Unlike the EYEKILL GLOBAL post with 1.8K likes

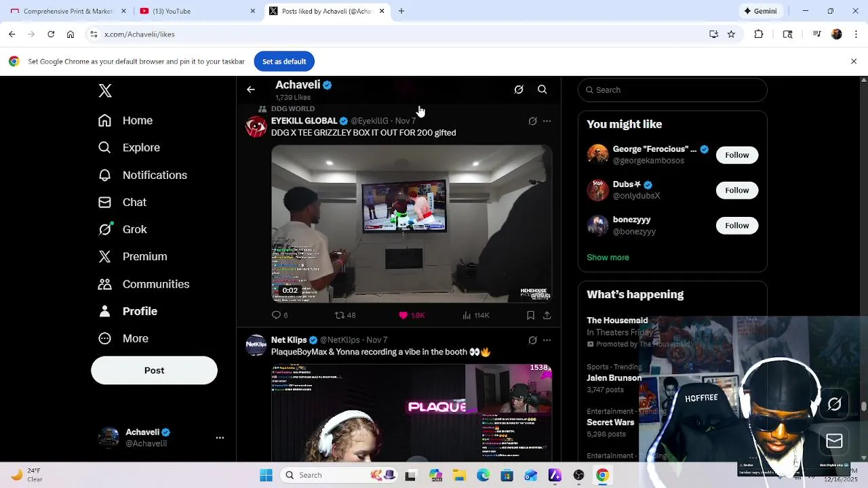point(411,315)
